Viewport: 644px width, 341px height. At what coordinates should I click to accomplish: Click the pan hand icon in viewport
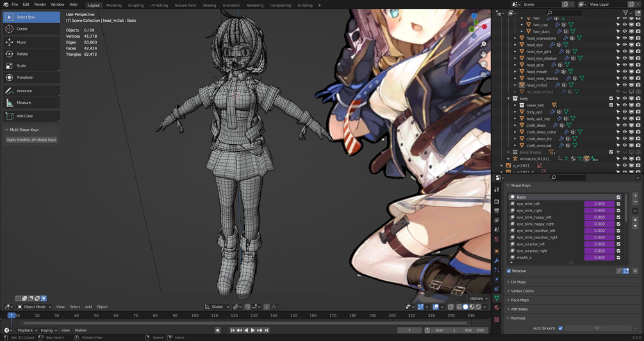coord(483,54)
